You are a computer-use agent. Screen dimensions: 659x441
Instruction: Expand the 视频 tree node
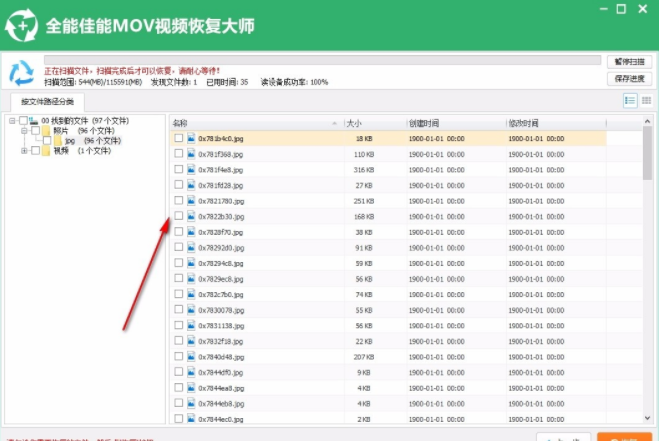click(24, 152)
